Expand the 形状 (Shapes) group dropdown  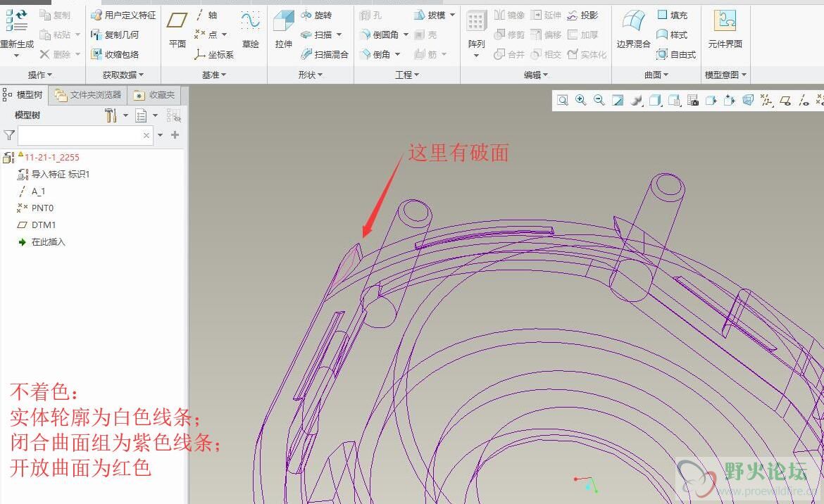[x=310, y=75]
